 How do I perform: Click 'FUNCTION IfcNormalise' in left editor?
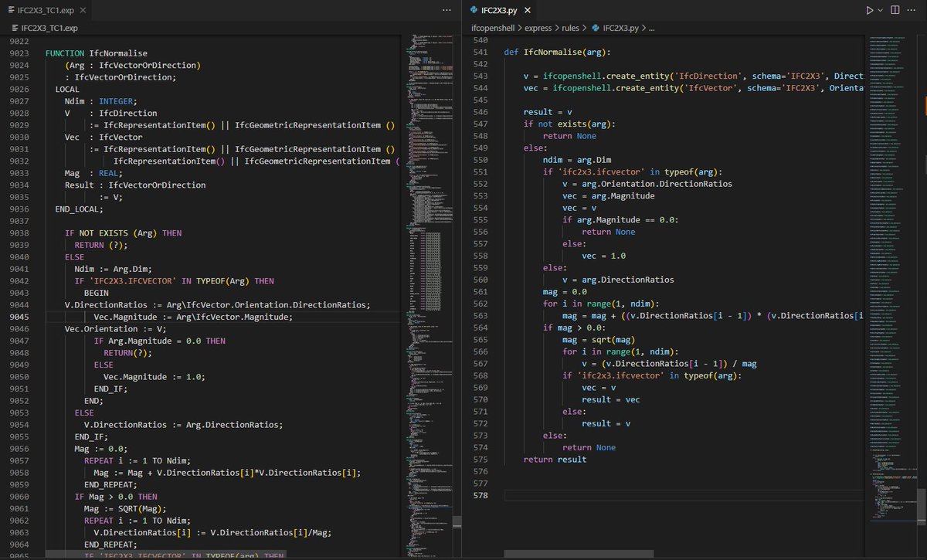(x=97, y=53)
